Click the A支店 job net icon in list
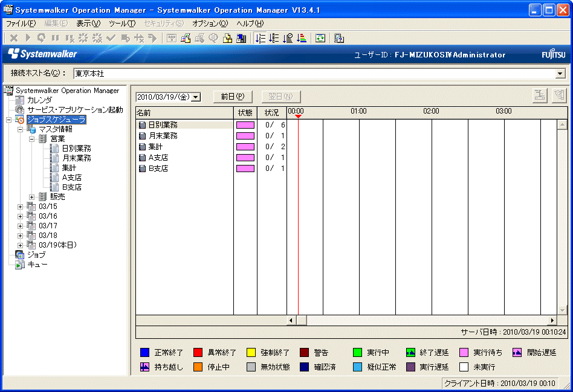The height and width of the screenshot is (392, 573). 142,158
